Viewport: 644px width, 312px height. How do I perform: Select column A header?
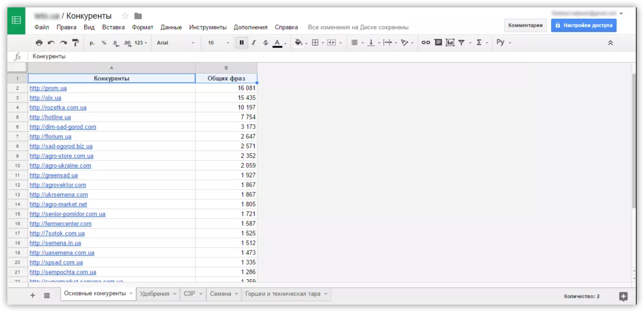(112, 68)
